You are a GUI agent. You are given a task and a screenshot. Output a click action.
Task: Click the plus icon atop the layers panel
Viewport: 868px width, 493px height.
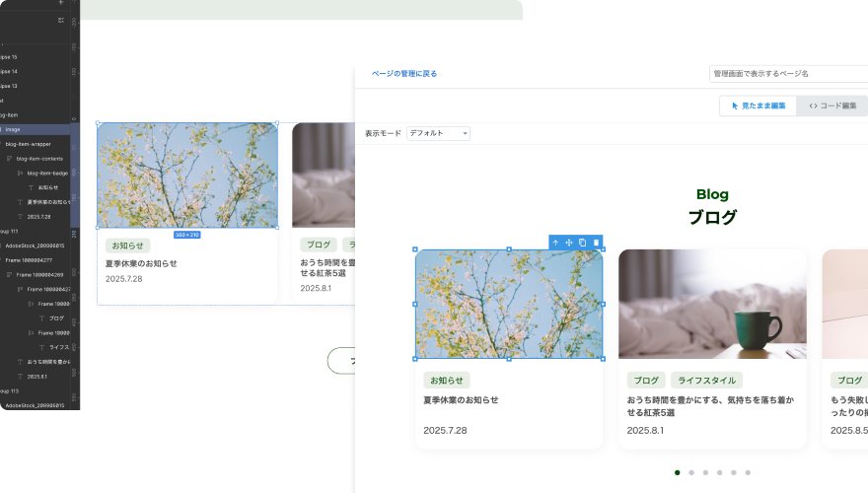61,3
